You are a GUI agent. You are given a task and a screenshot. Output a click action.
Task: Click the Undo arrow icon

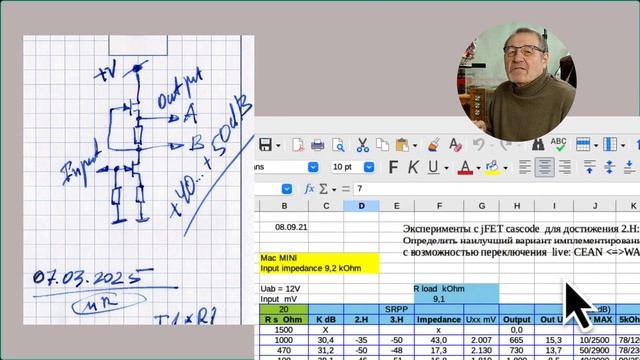point(479,144)
